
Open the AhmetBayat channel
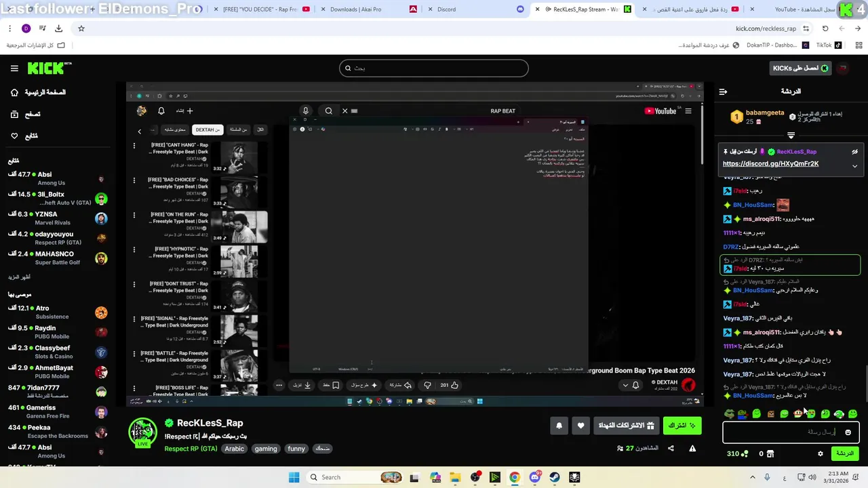pos(58,372)
